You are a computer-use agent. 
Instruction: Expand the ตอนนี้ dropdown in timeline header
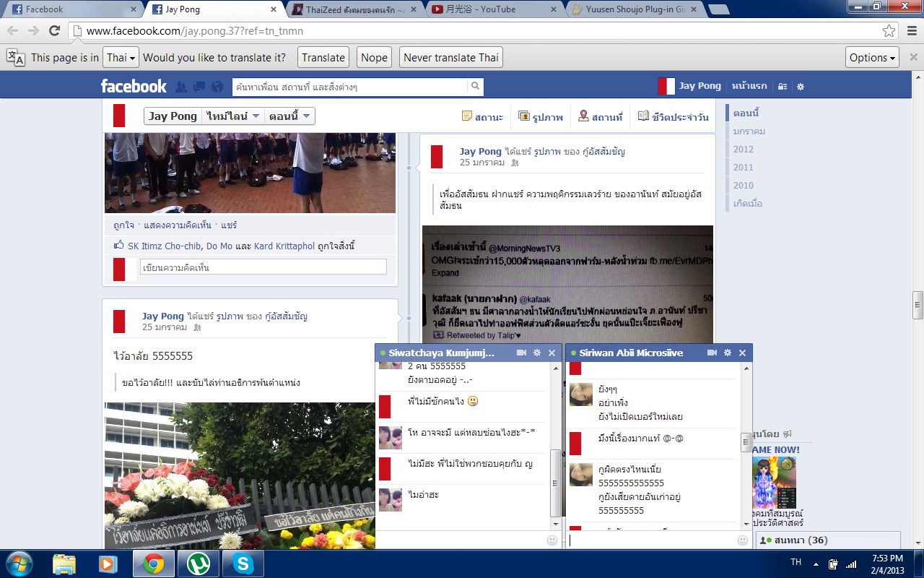tap(289, 116)
